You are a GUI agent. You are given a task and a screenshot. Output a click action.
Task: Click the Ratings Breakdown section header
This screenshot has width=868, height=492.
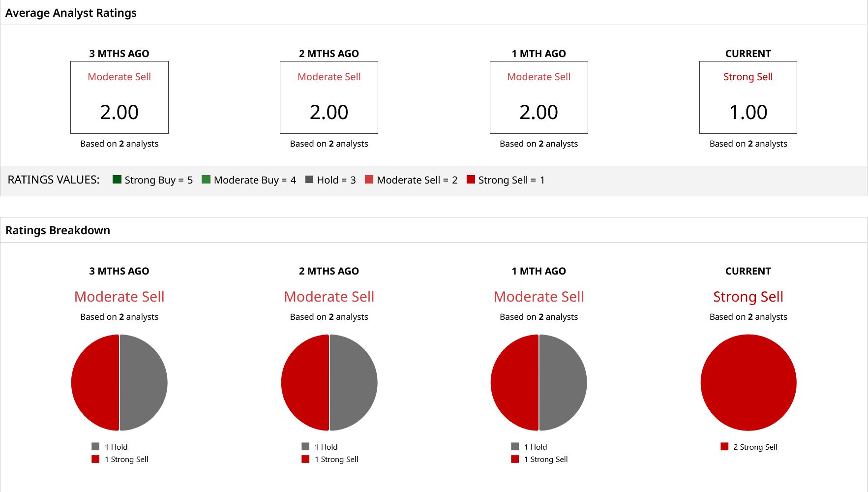(x=58, y=230)
